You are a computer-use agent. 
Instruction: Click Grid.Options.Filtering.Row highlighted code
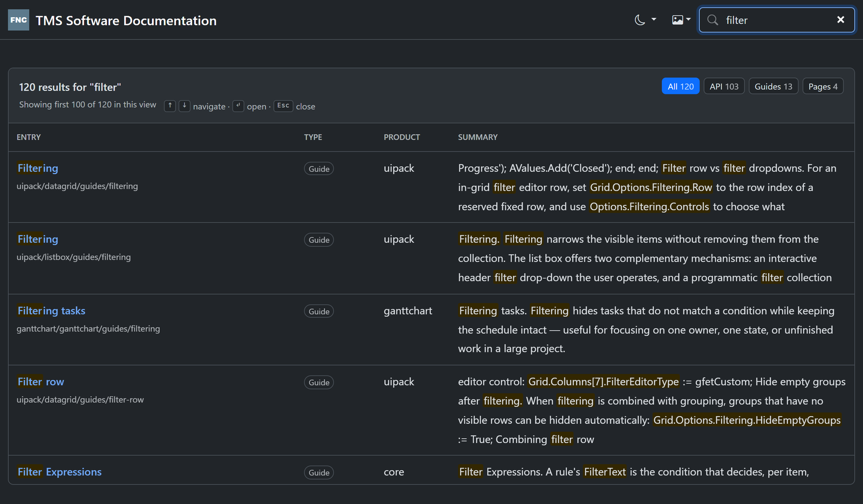click(x=651, y=187)
